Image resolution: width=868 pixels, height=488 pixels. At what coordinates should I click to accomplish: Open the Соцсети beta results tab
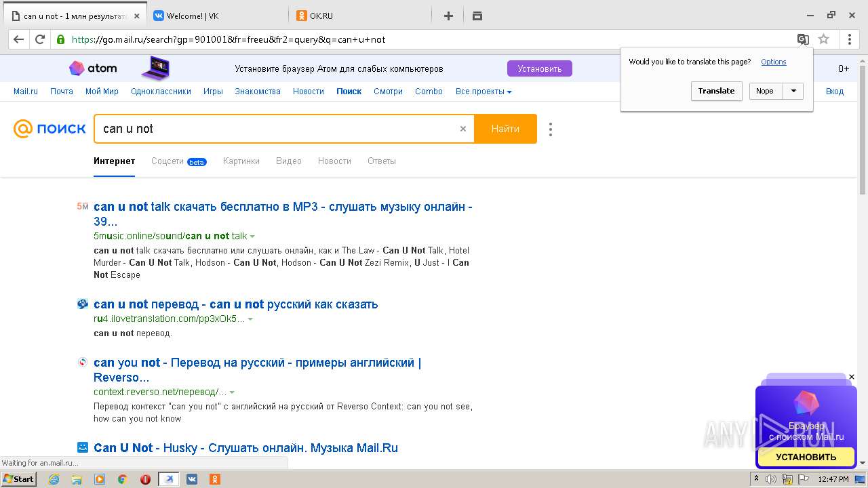coord(178,161)
